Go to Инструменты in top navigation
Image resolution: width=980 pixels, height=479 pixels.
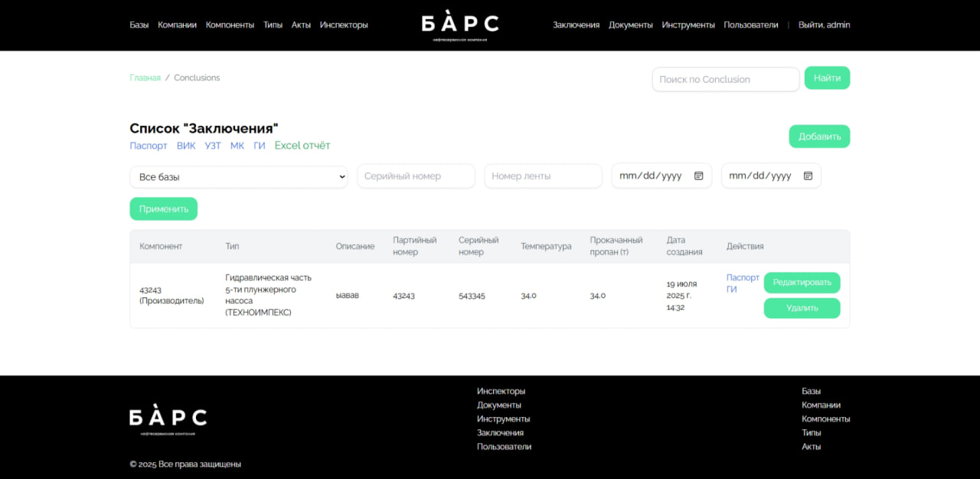tap(688, 25)
